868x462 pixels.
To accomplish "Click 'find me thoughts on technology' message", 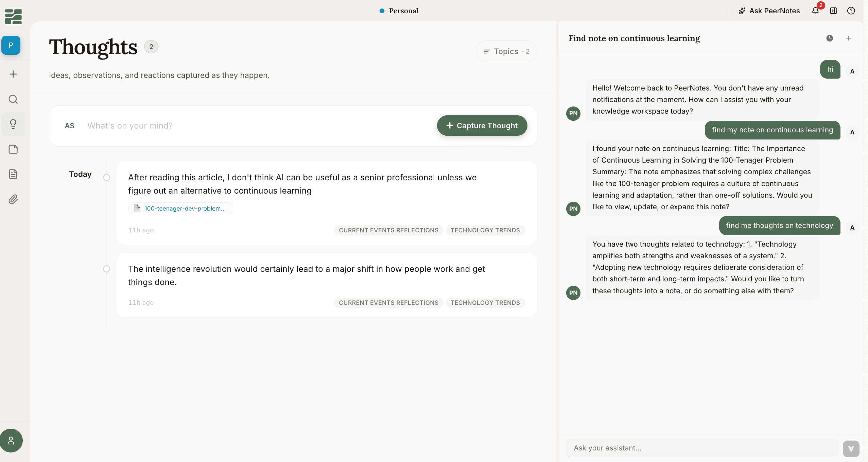I will (780, 226).
